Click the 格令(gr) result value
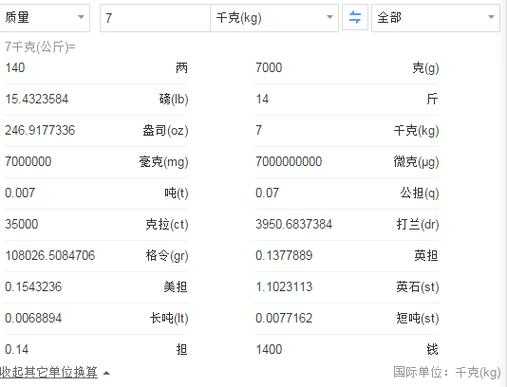Viewport: 507px width, 387px height. [50, 255]
